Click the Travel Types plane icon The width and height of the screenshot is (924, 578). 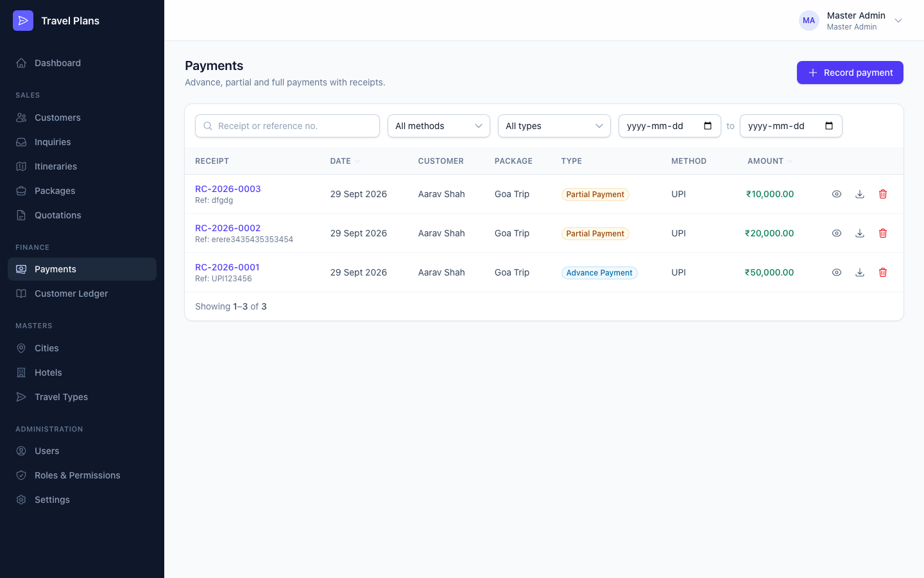click(x=21, y=397)
